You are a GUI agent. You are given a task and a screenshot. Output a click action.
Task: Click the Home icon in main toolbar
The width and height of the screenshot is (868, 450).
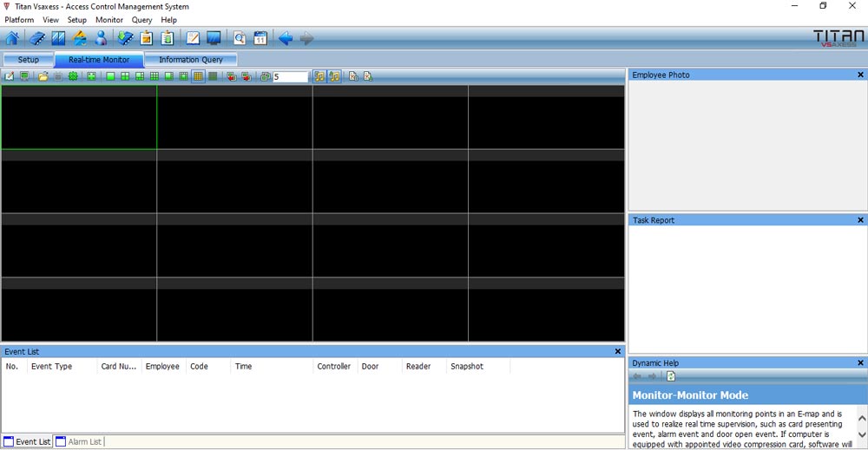12,38
